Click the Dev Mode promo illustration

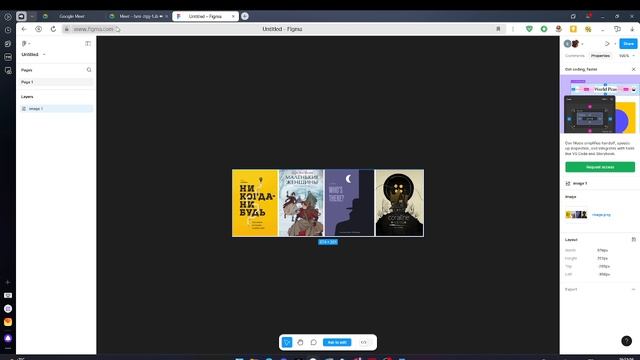click(600, 105)
